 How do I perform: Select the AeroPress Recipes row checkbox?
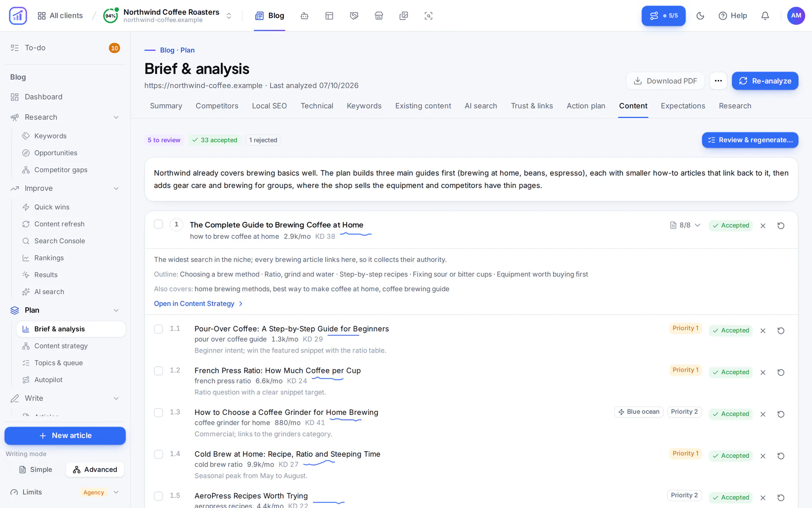pos(159,496)
